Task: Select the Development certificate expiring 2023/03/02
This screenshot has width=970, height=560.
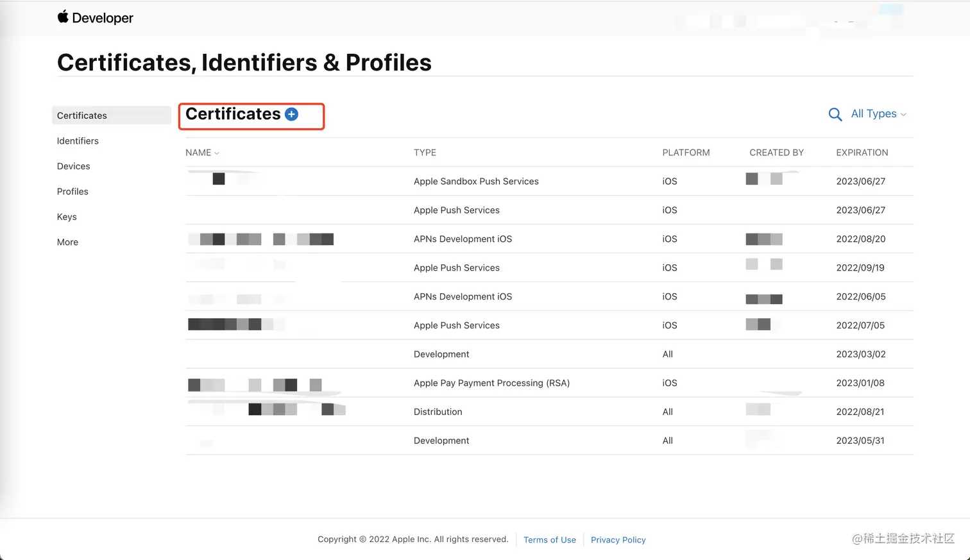Action: 441,354
